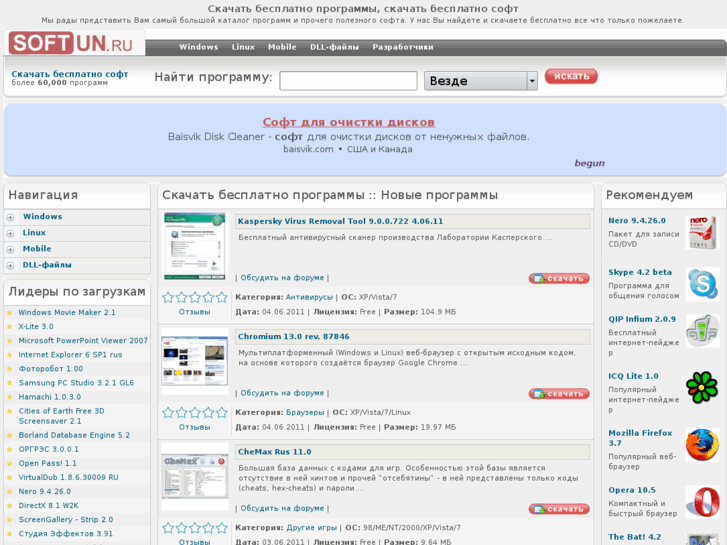Open Отзывы under Kaspersky stars

[x=195, y=312]
